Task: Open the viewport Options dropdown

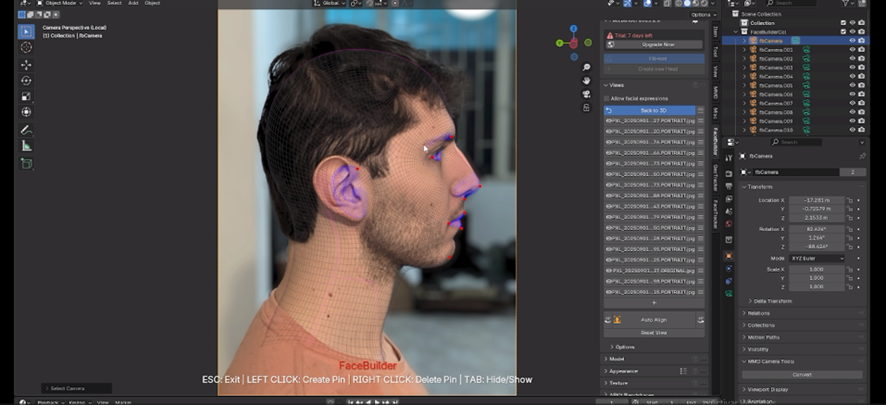Action: coord(703,15)
